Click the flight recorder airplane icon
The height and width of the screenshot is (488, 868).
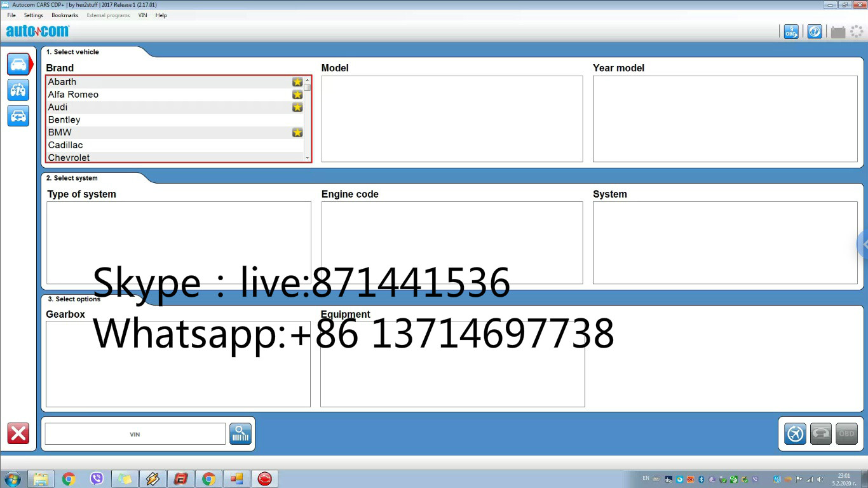pyautogui.click(x=795, y=434)
